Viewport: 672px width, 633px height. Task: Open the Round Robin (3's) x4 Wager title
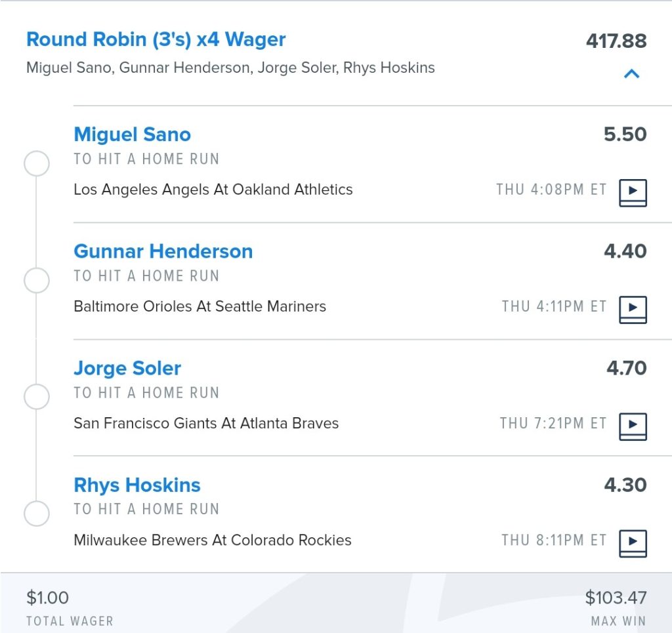coord(156,39)
